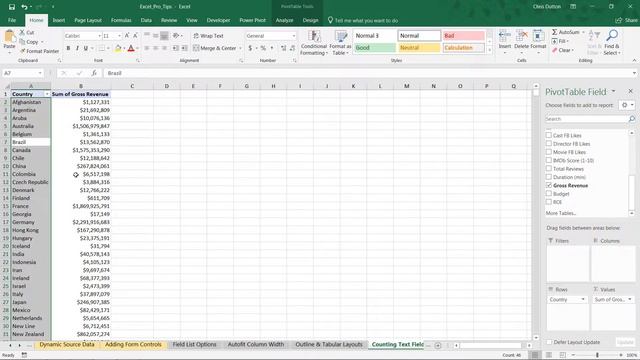Check the Duration (min) field
The width and height of the screenshot is (640, 360).
point(549,177)
